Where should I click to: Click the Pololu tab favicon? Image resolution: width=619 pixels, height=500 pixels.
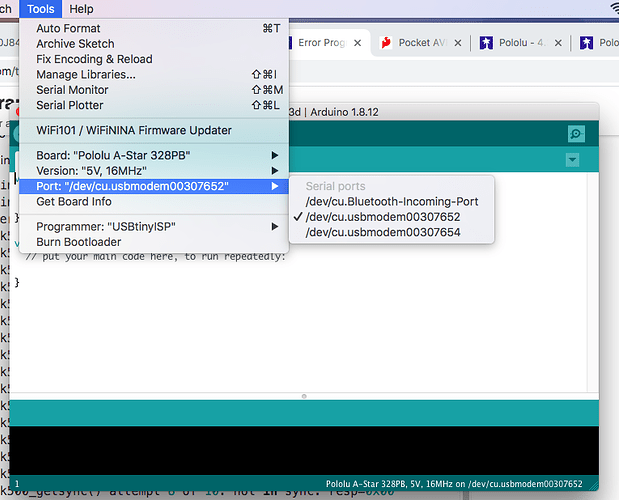coord(487,43)
